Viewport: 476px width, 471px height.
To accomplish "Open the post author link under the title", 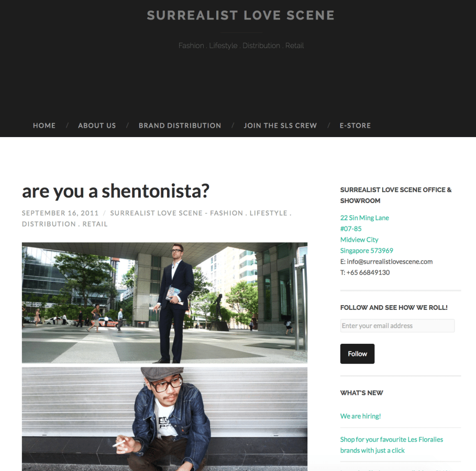I will [157, 219].
